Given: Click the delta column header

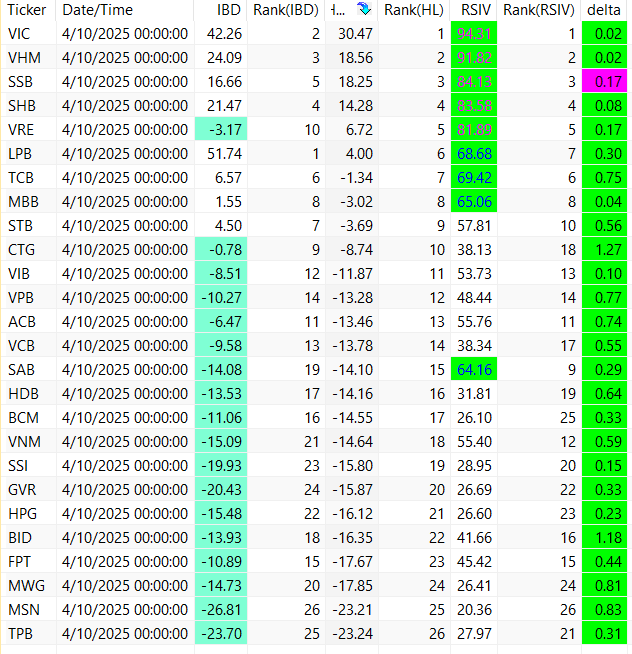Looking at the screenshot, I should pos(604,10).
